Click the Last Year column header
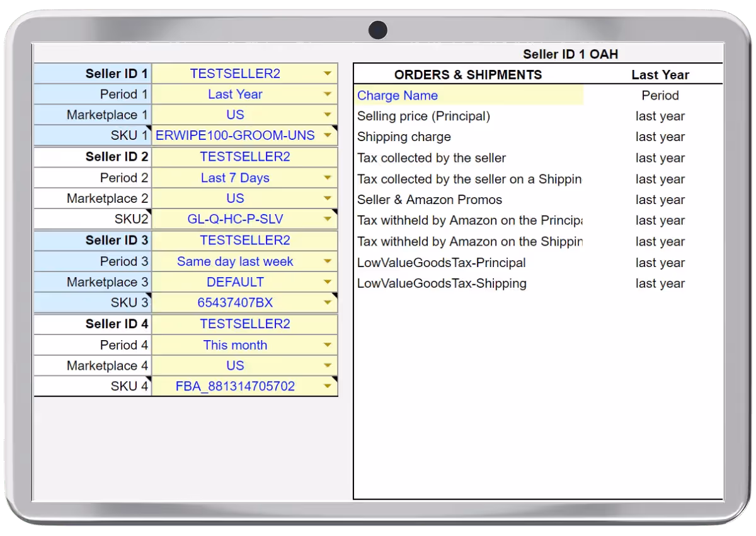 click(x=660, y=75)
